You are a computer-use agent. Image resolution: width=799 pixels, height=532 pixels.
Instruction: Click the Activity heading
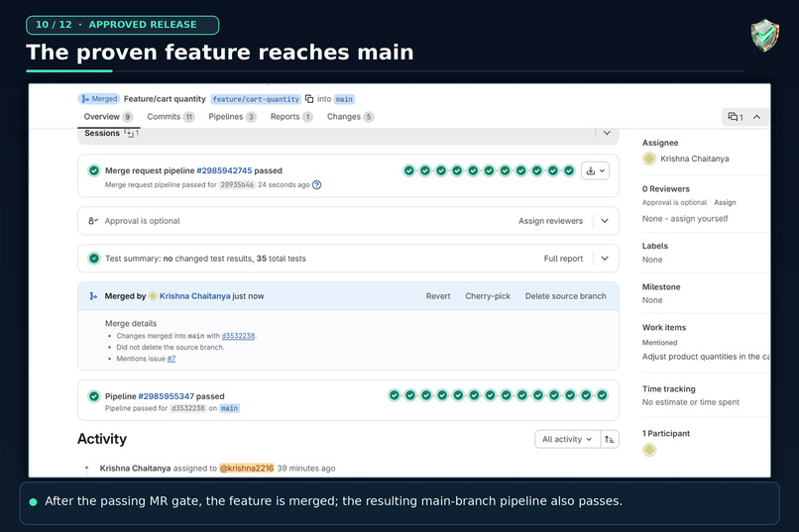pyautogui.click(x=102, y=439)
